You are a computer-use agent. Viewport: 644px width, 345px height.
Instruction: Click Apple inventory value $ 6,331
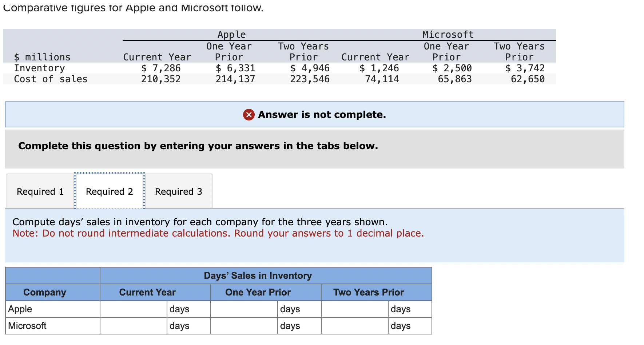(x=235, y=68)
